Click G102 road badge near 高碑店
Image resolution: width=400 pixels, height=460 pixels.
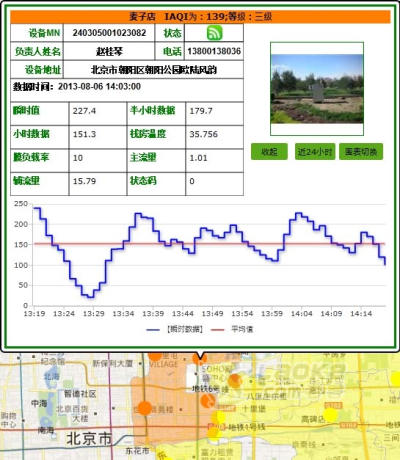click(333, 405)
